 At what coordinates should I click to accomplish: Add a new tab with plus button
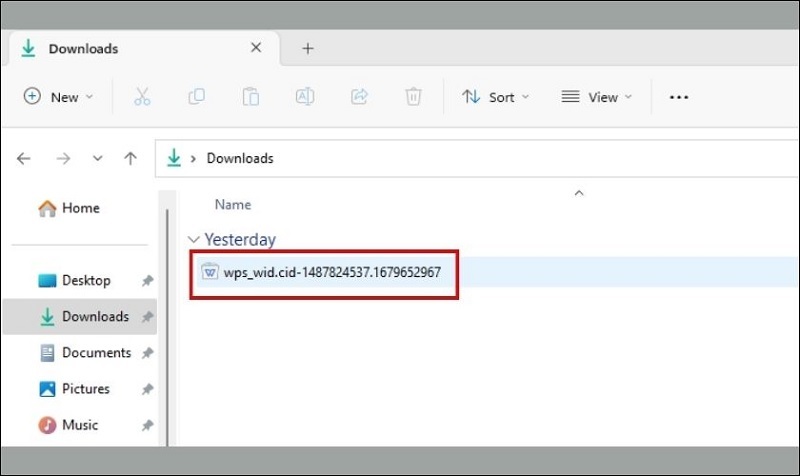click(x=308, y=48)
